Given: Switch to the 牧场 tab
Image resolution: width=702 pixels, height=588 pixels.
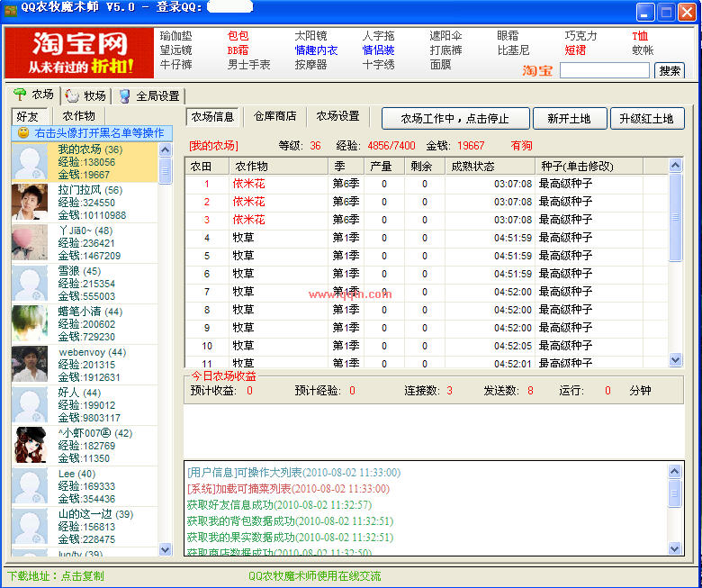Looking at the screenshot, I should (85, 95).
